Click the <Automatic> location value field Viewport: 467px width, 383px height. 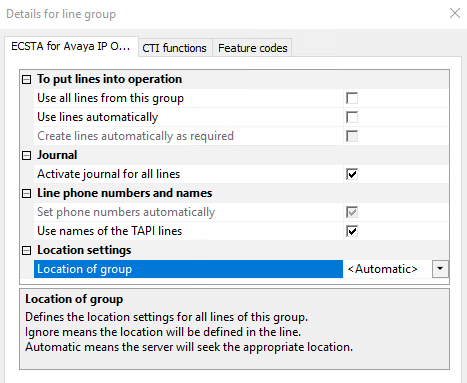pyautogui.click(x=387, y=269)
